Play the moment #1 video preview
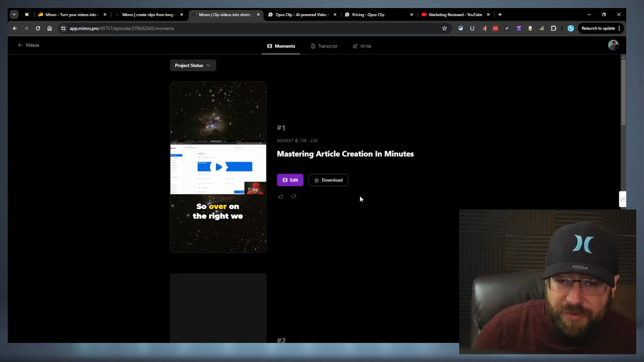Viewport: 644px width, 362px height. tap(218, 167)
